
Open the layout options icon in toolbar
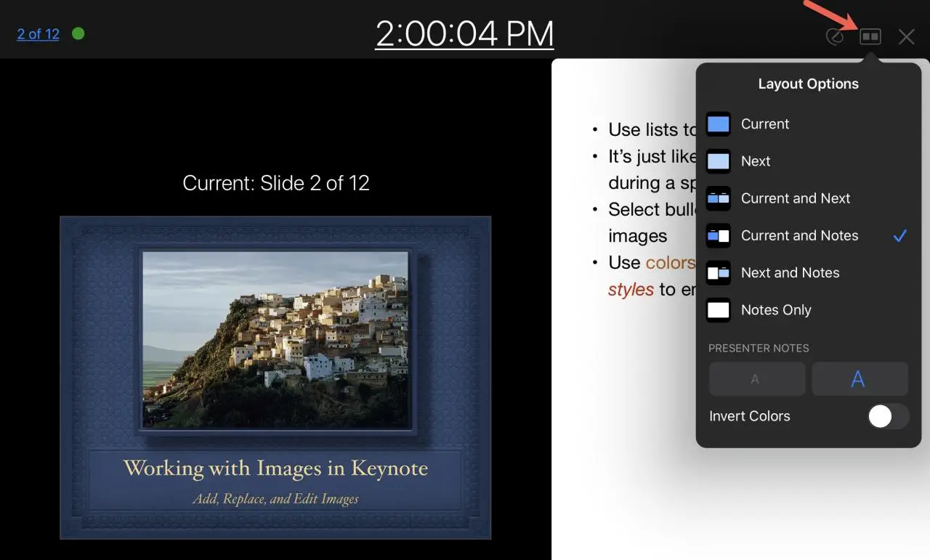click(x=870, y=36)
